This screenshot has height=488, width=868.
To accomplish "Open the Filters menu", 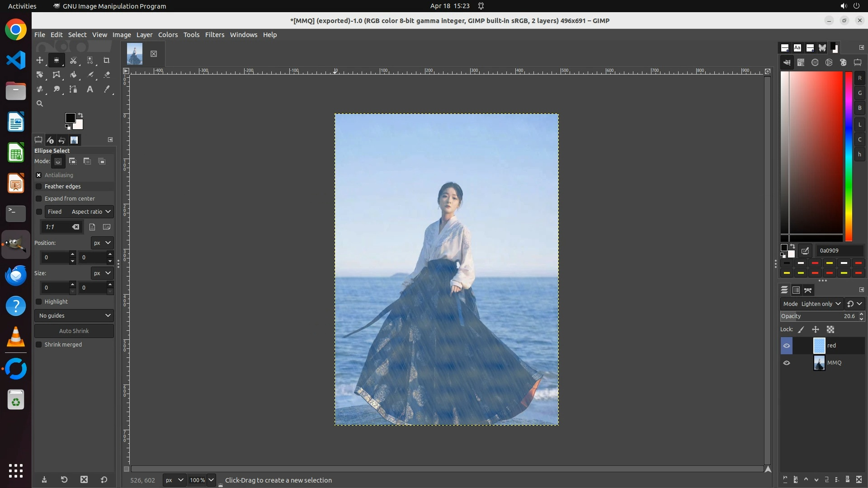I will (214, 35).
